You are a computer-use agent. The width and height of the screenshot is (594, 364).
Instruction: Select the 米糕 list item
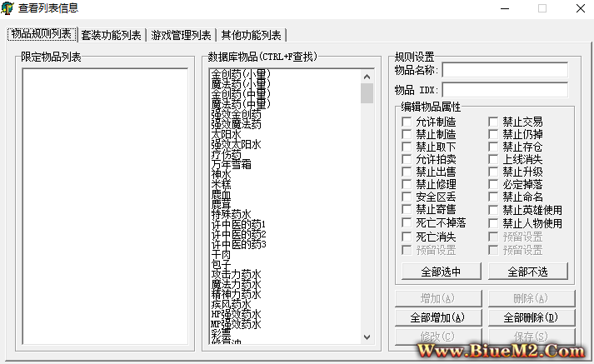pyautogui.click(x=222, y=184)
